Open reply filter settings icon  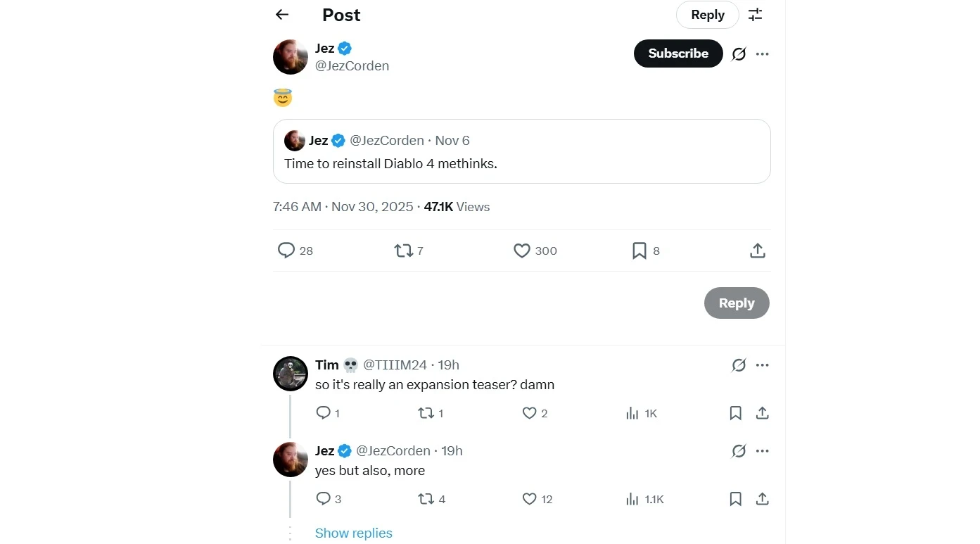(x=755, y=15)
